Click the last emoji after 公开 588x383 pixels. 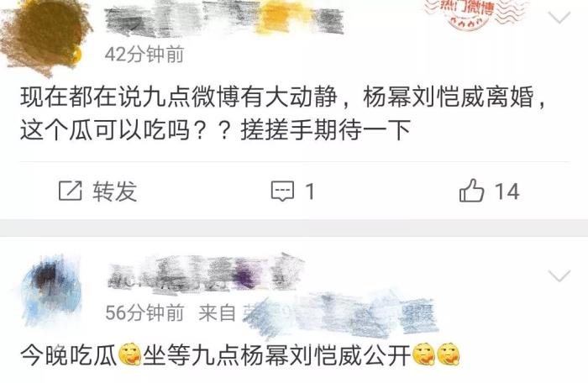click(x=449, y=354)
